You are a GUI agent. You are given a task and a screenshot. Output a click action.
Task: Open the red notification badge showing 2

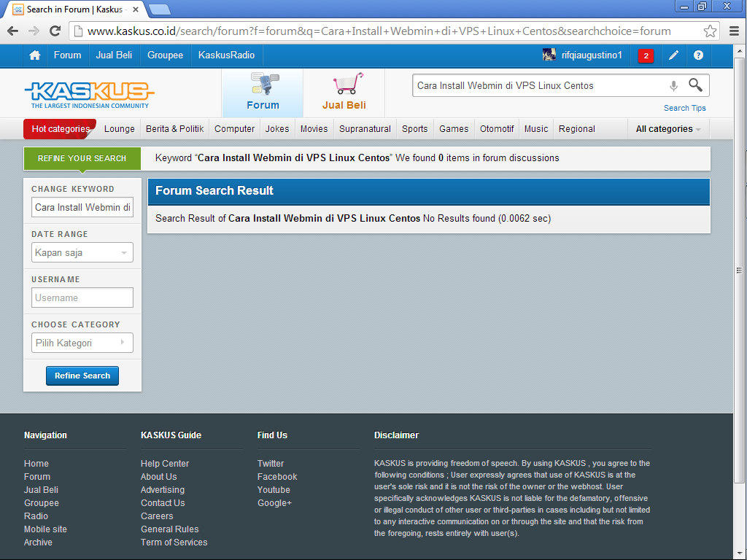(x=646, y=55)
